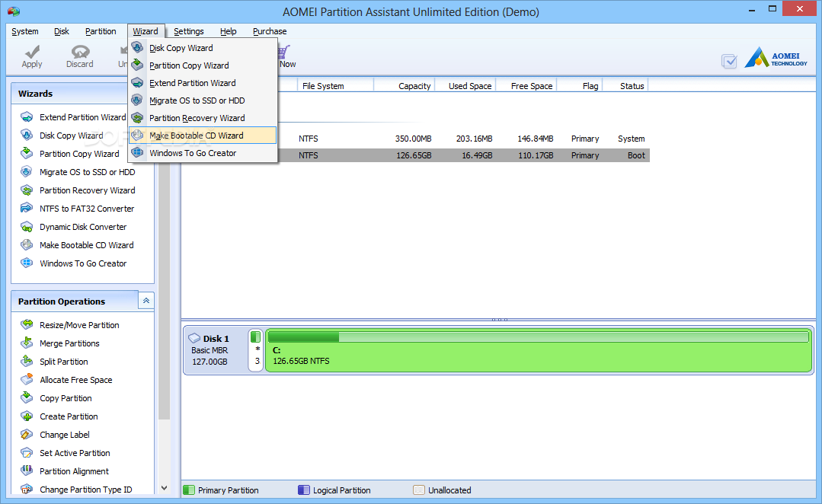Close the open Wizard menu
This screenshot has width=822, height=504.
point(146,31)
